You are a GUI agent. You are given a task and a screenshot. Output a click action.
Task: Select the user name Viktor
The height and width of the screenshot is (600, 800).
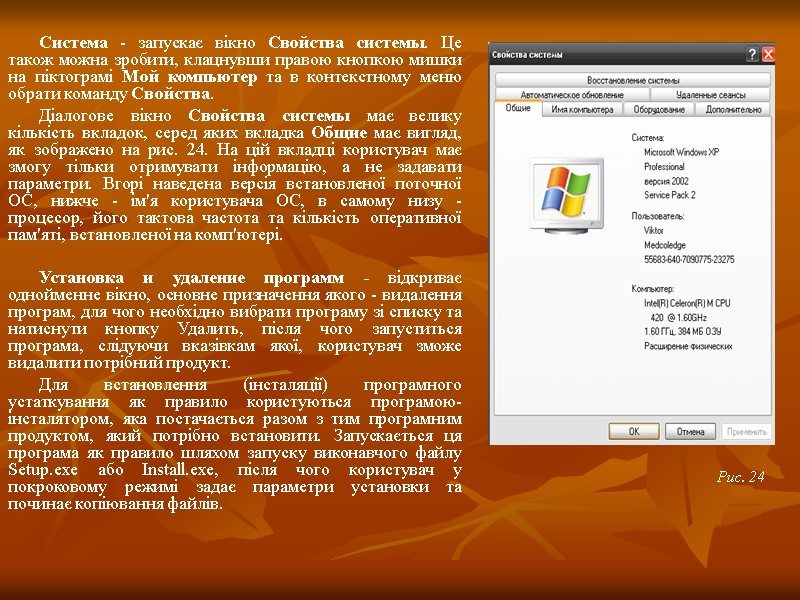pos(654,231)
